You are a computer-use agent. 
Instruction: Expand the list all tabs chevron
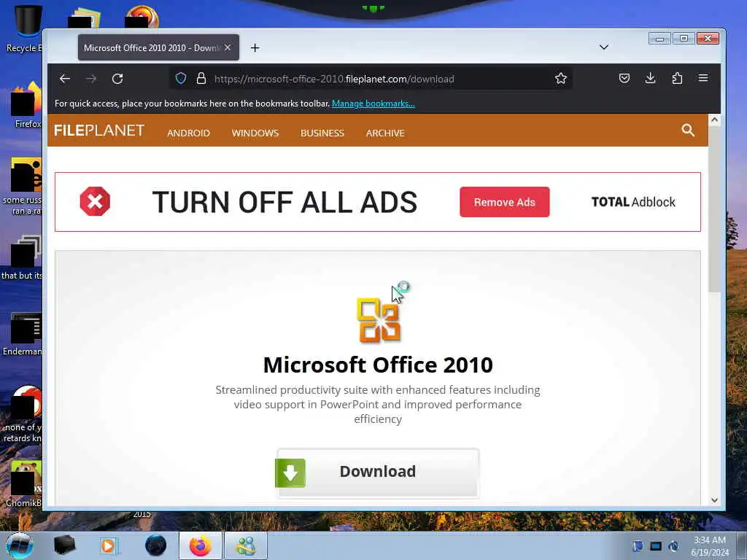603,47
